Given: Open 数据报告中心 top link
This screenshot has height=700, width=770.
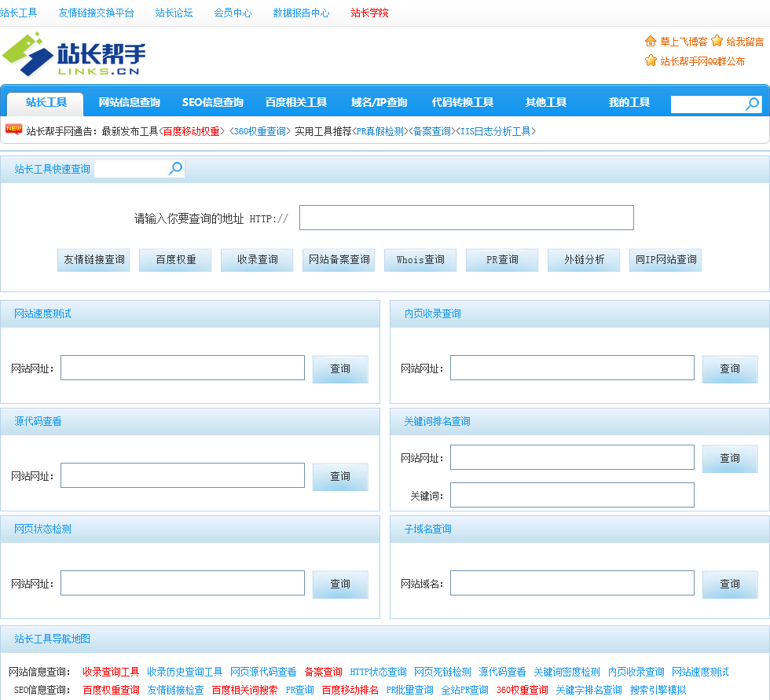Looking at the screenshot, I should [301, 13].
